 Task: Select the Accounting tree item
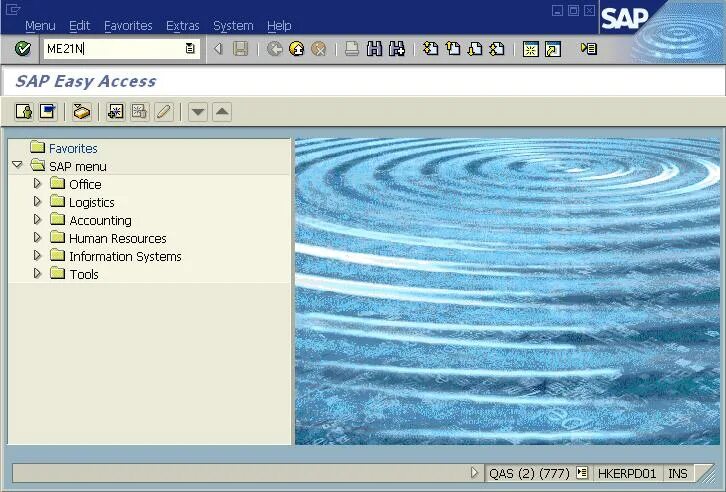tap(100, 220)
